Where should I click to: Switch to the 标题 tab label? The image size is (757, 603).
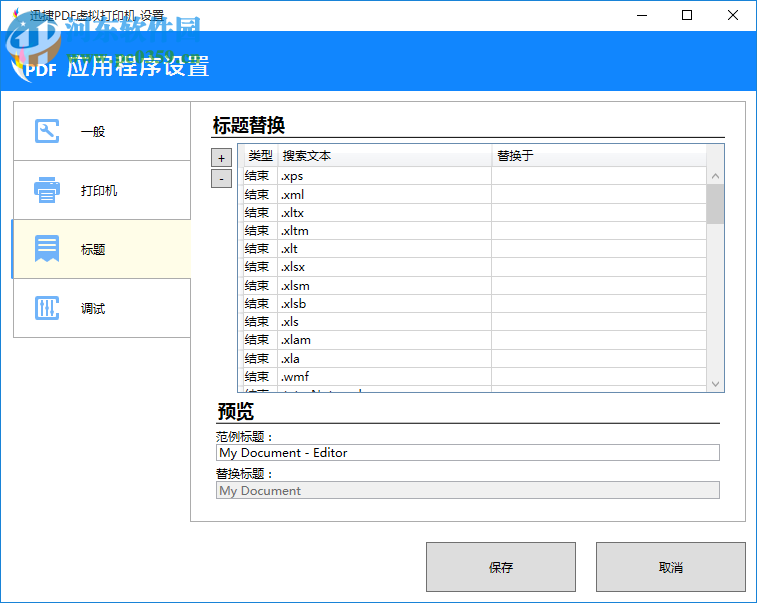point(93,250)
